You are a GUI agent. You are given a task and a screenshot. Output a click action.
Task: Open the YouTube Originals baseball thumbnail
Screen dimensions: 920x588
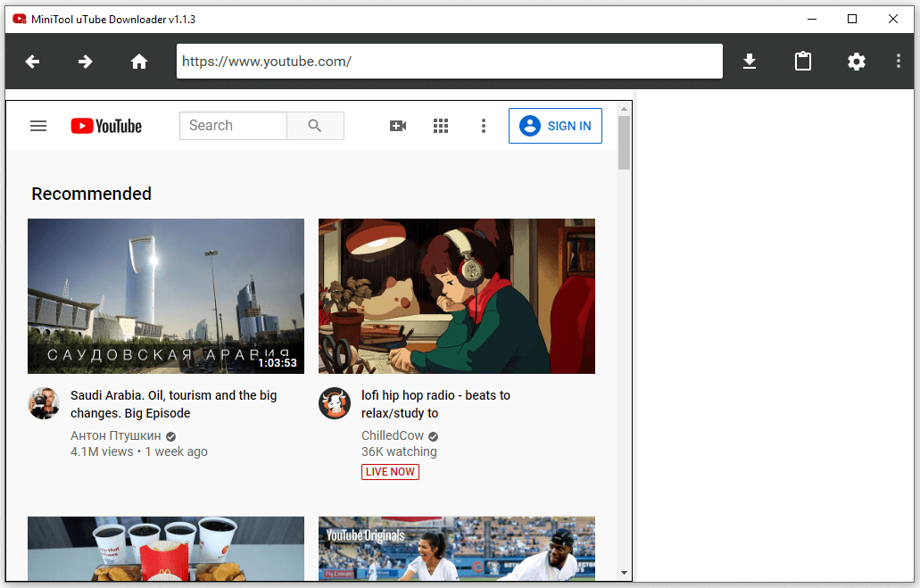[x=457, y=549]
